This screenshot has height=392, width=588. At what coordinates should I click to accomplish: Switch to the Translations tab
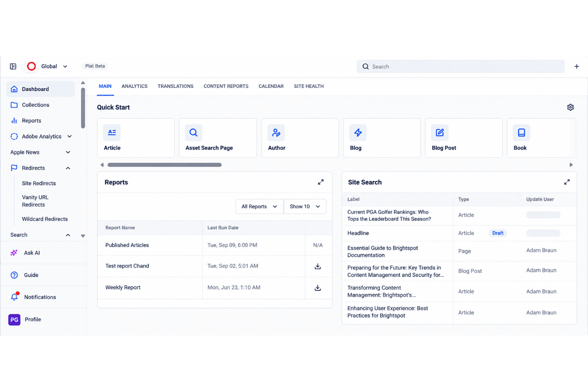tap(176, 86)
